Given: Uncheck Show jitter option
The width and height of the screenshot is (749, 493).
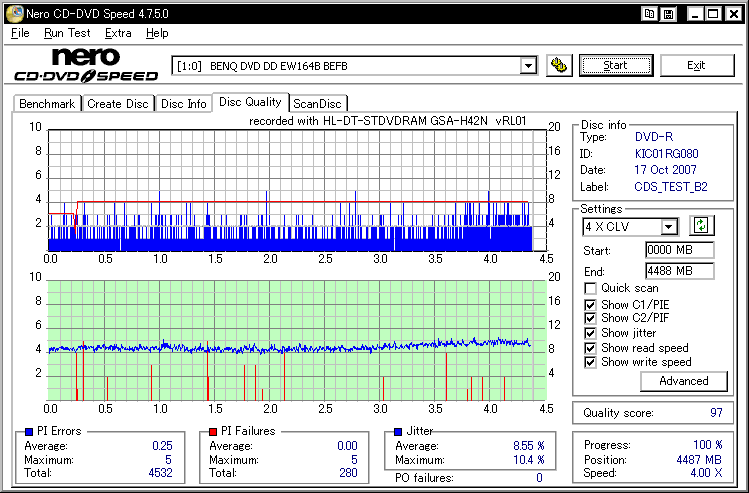Looking at the screenshot, I should point(590,333).
